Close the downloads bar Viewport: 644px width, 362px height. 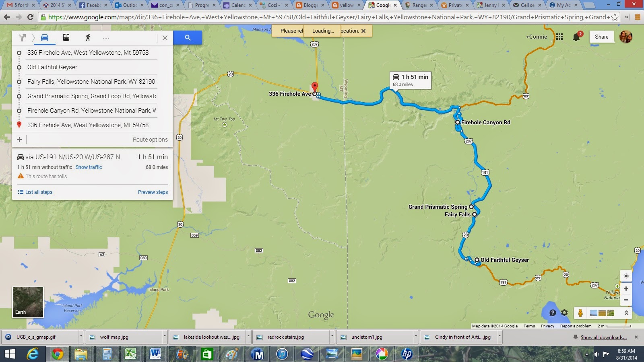tap(636, 337)
